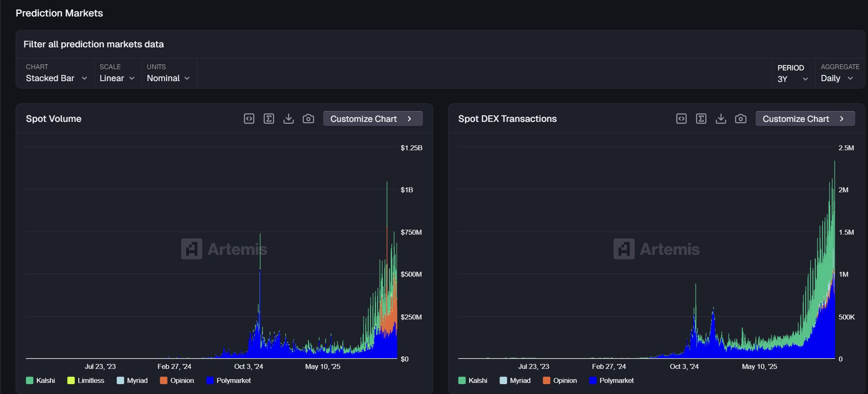Click the Spot Volume chart title
The height and width of the screenshot is (394, 868).
tap(54, 119)
